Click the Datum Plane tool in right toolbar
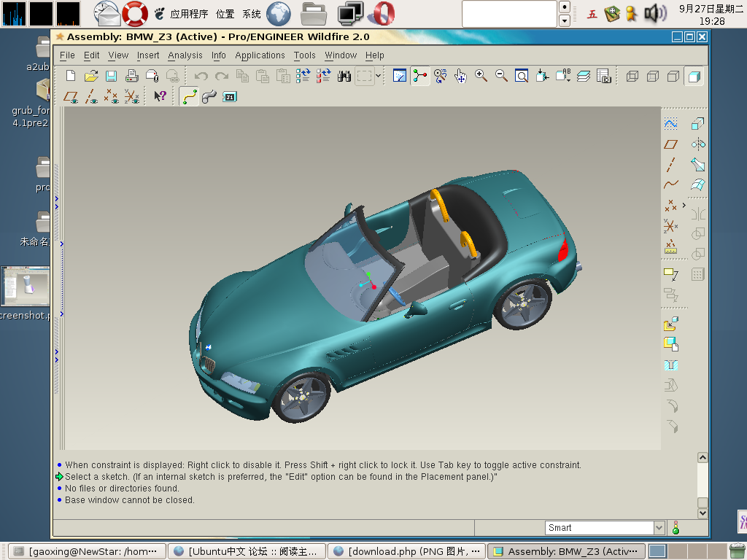This screenshot has width=747, height=560. point(670,144)
